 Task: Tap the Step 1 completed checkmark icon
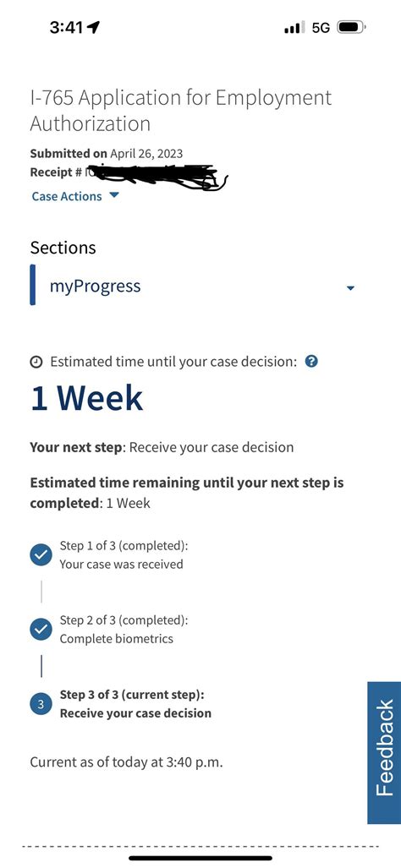(41, 554)
